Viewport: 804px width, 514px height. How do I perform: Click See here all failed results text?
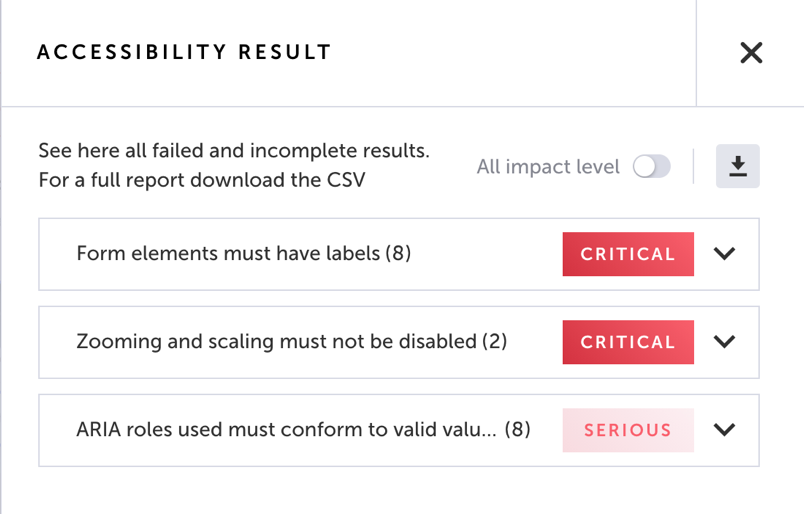pyautogui.click(x=234, y=151)
